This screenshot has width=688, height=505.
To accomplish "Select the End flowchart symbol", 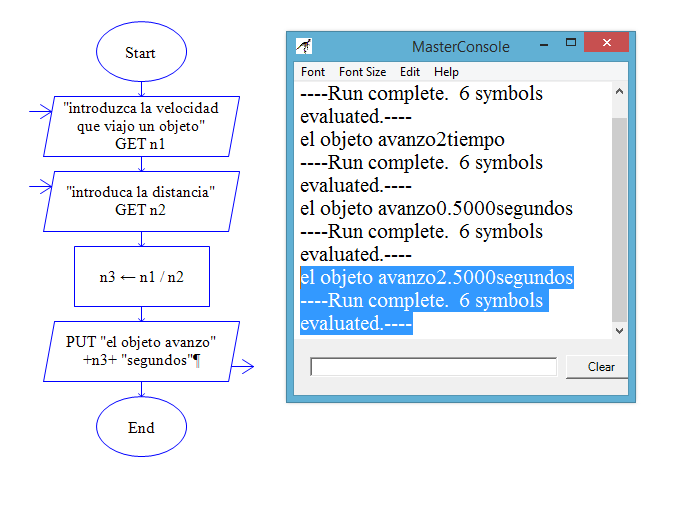I will tap(141, 426).
